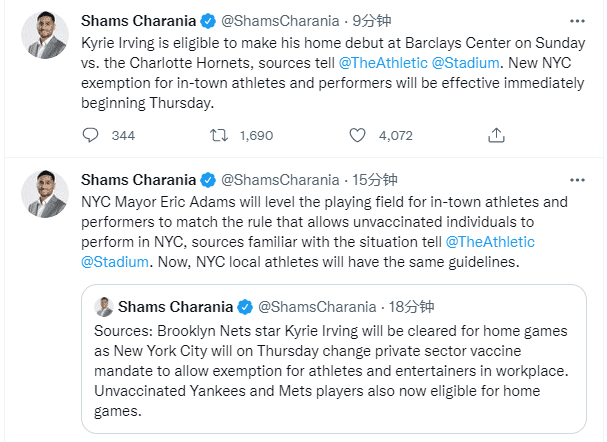Share the Kyrie Irving home debut tweet
The height and width of the screenshot is (442, 607).
point(496,135)
